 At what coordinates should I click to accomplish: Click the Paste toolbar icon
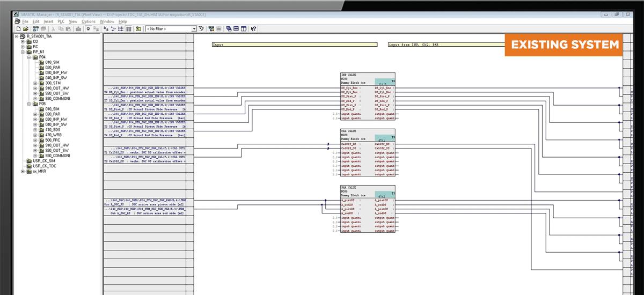68,28
